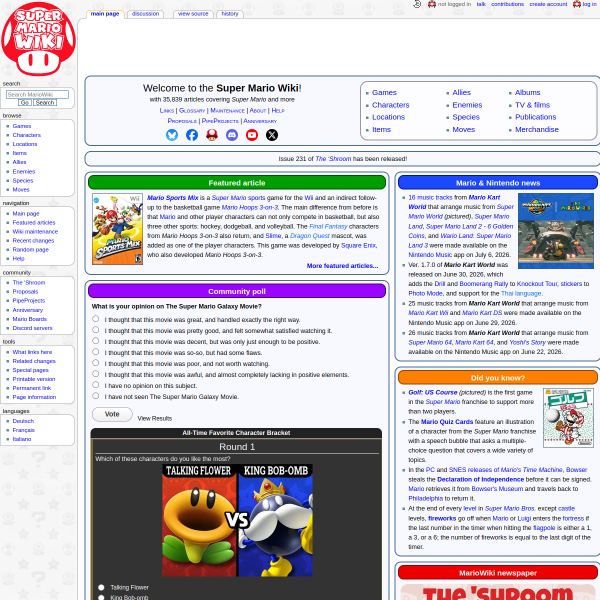The height and width of the screenshot is (600, 600).
Task: Select poll option movie was poor
Action: [x=96, y=363]
